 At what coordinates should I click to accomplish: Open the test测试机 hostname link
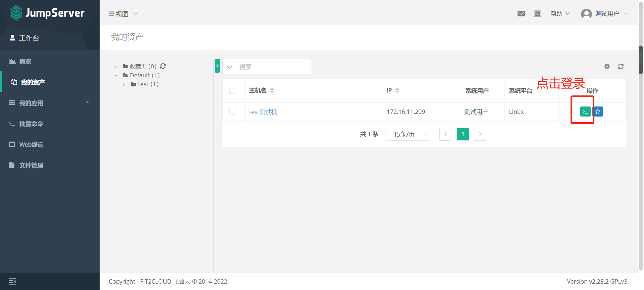(x=263, y=112)
